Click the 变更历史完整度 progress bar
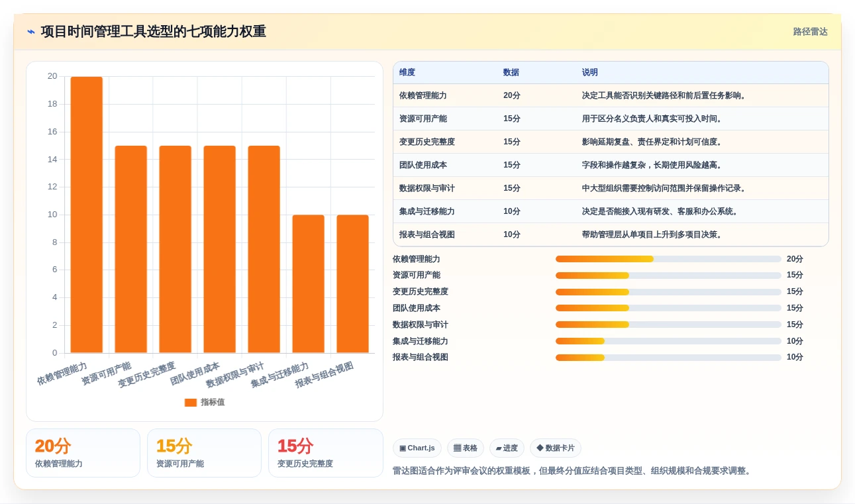The height and width of the screenshot is (504, 855). (668, 292)
